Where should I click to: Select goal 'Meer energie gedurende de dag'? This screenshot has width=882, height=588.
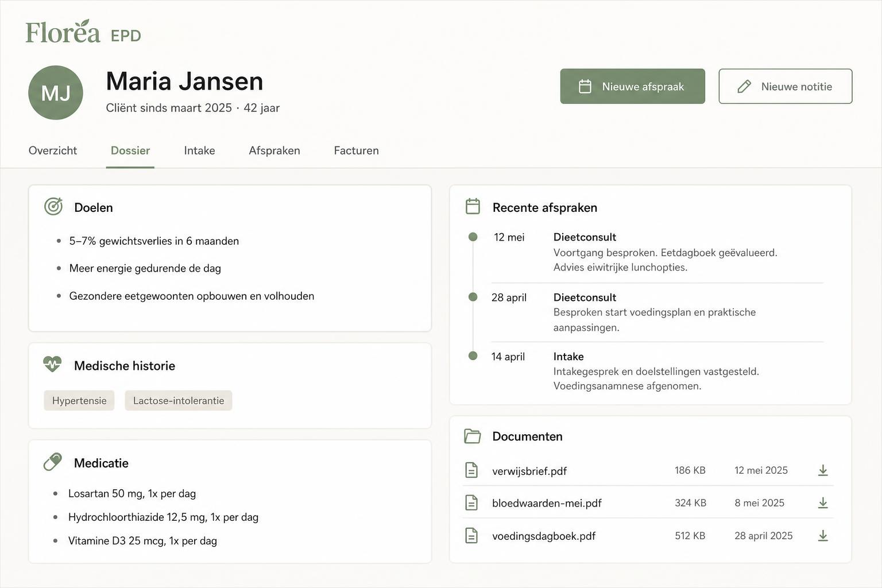(145, 268)
